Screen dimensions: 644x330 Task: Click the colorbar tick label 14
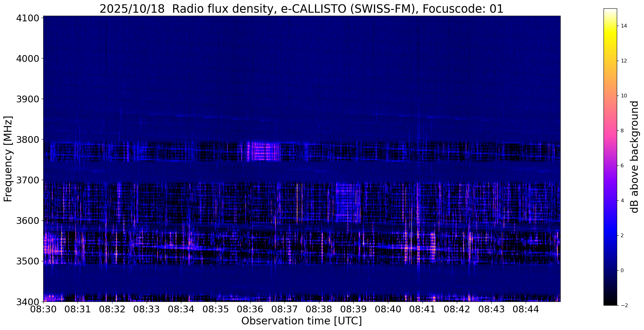pos(624,26)
